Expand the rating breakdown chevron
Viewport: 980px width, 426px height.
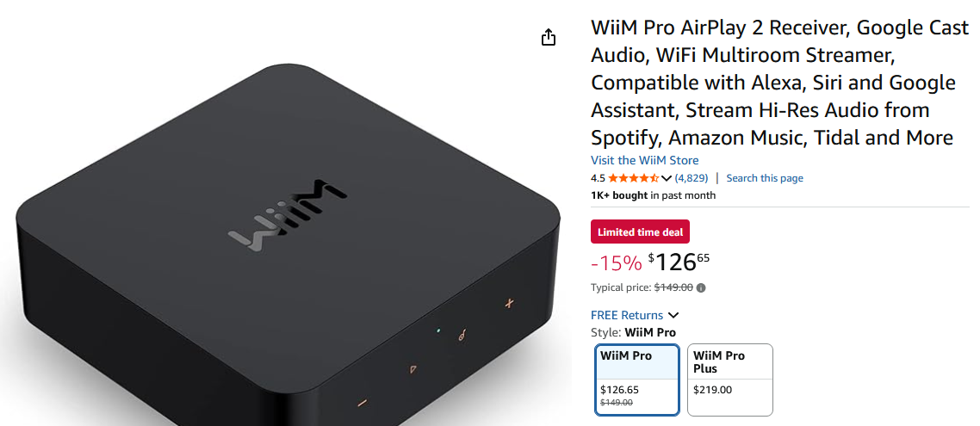tap(667, 179)
